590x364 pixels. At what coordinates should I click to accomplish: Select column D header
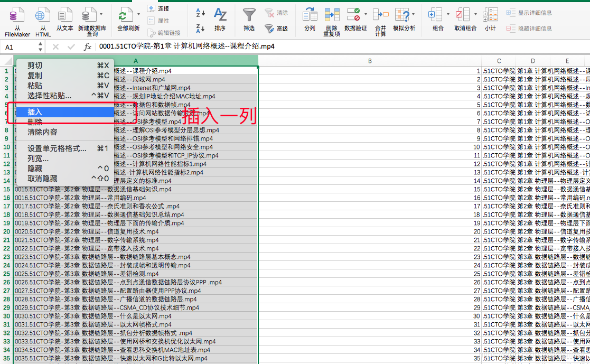[533, 61]
